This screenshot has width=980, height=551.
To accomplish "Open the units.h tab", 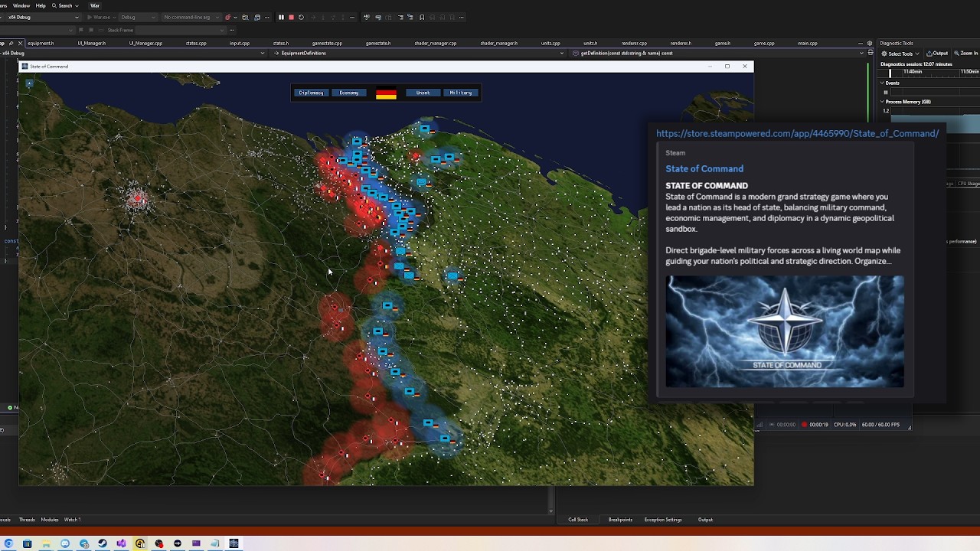I will coord(590,44).
